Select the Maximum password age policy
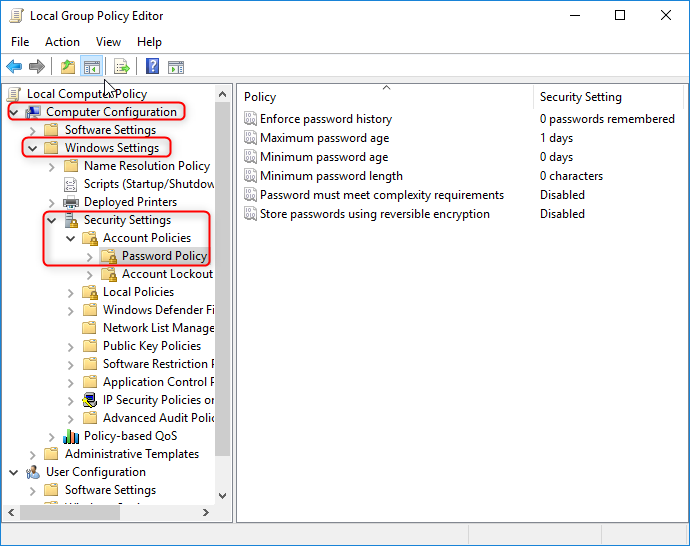The width and height of the screenshot is (690, 546). [324, 138]
